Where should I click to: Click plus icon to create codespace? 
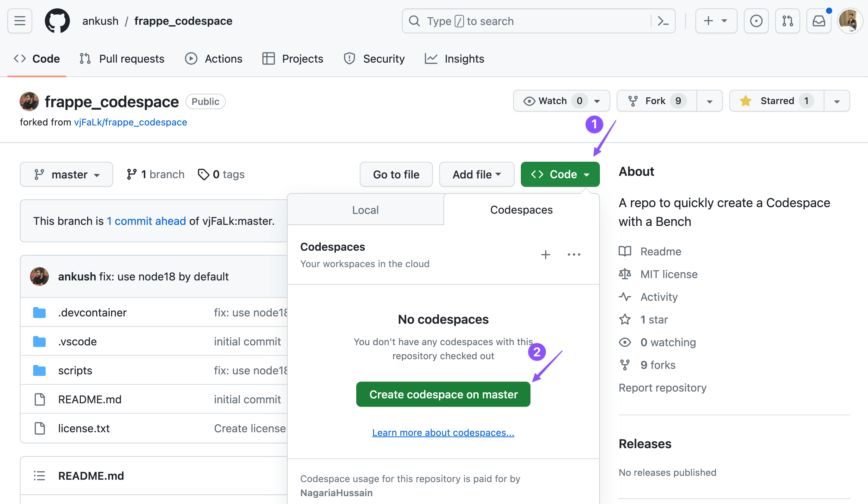point(545,255)
